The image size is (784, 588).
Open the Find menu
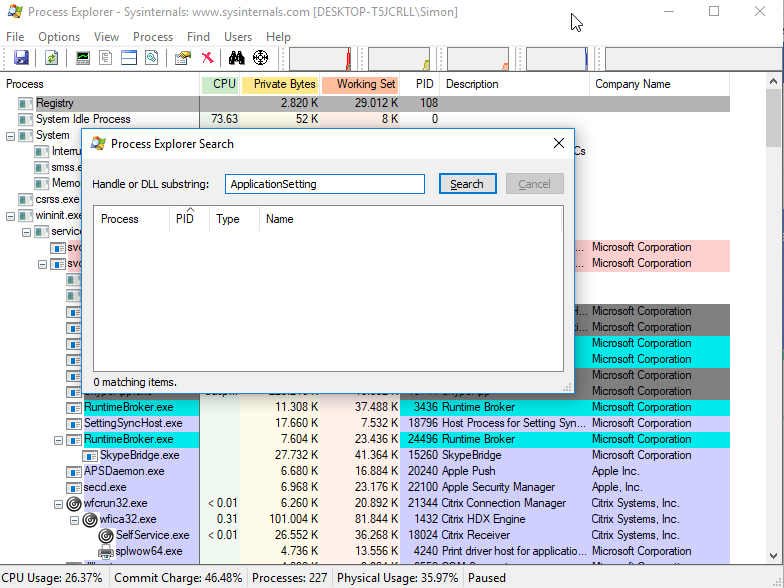198,37
